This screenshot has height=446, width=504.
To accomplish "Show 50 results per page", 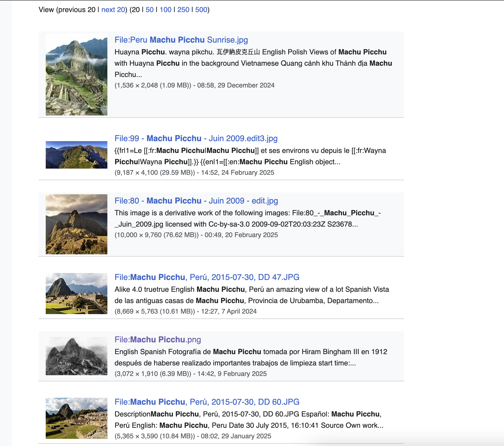I will (150, 10).
